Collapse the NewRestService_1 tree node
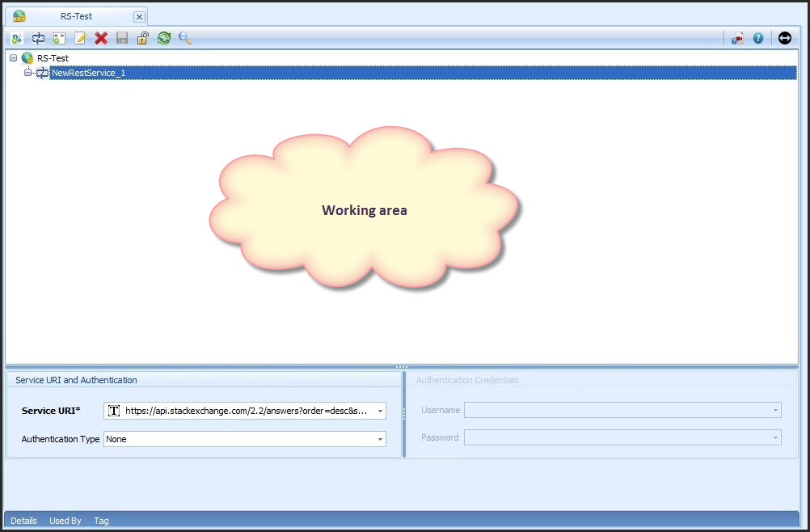 pyautogui.click(x=28, y=72)
